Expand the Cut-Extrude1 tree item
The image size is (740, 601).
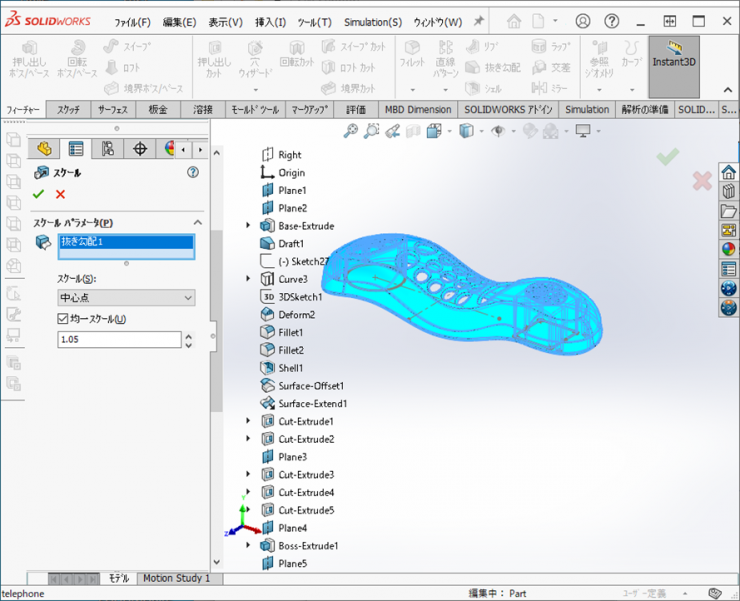tap(248, 421)
